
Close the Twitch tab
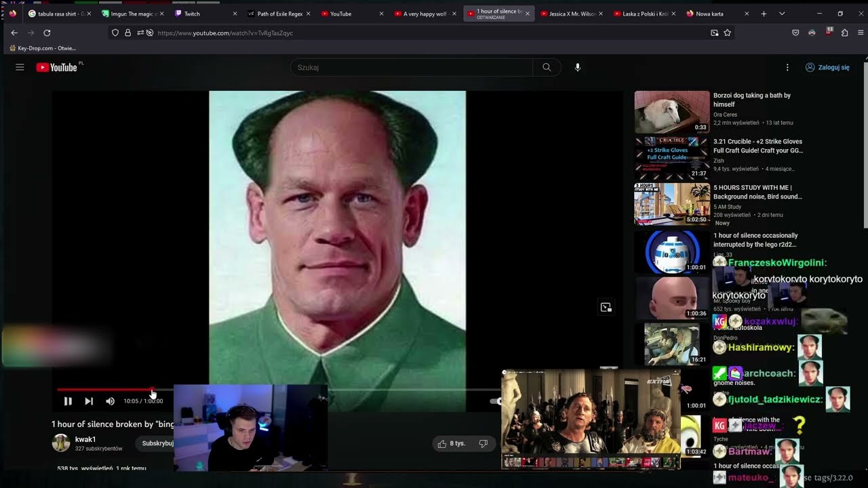point(235,14)
